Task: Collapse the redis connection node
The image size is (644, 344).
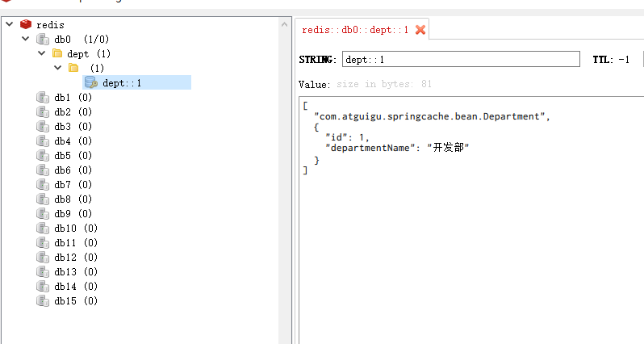Action: pyautogui.click(x=10, y=24)
